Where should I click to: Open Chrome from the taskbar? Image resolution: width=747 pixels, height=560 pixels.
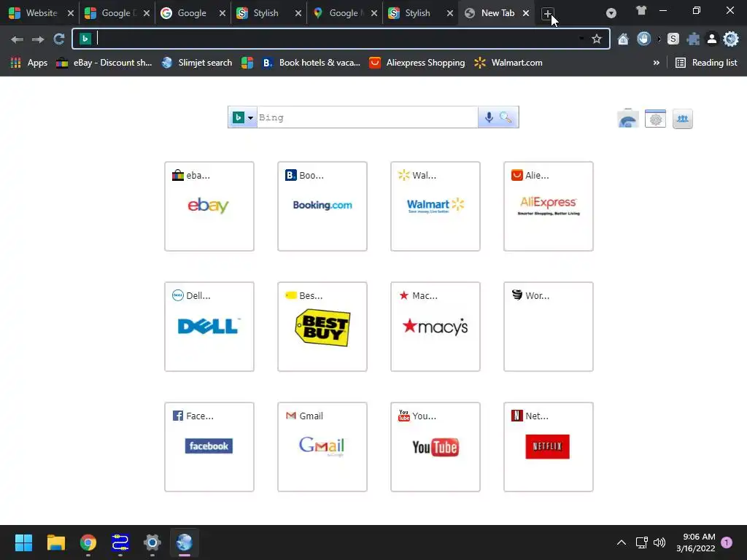point(88,542)
